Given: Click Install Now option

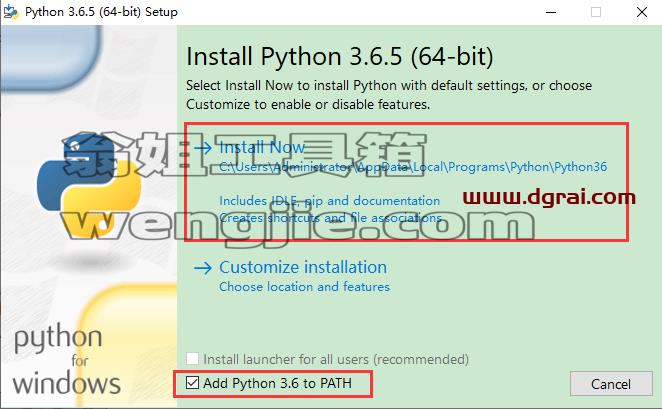Looking at the screenshot, I should click(262, 147).
